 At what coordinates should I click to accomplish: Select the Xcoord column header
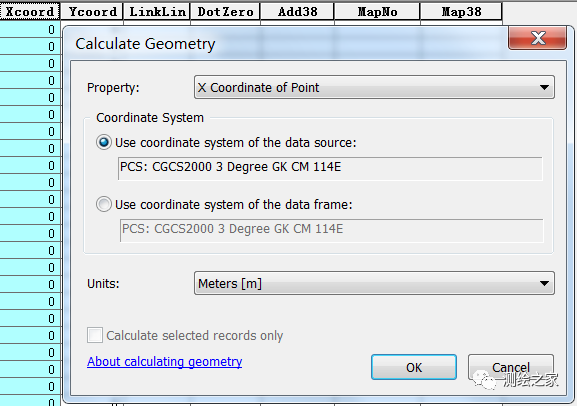coord(30,11)
